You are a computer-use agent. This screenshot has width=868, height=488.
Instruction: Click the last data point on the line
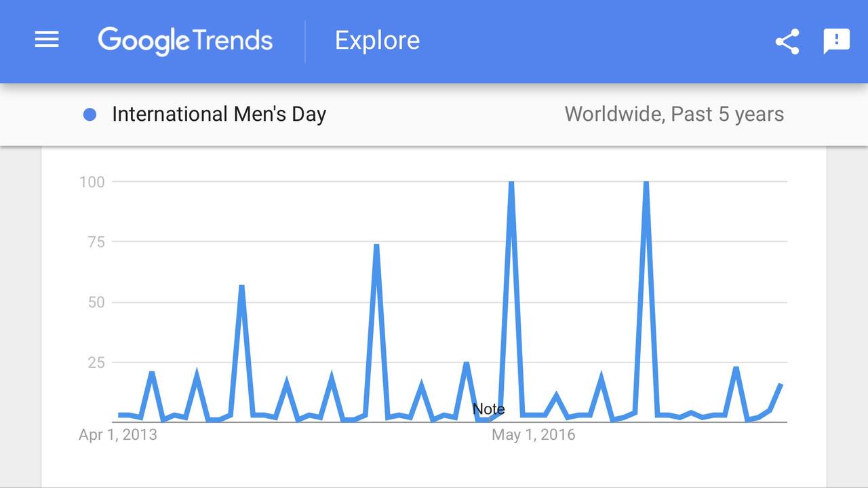click(781, 385)
